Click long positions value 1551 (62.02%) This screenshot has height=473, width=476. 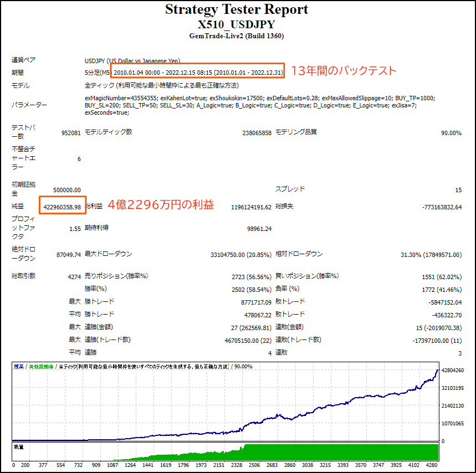pos(442,277)
